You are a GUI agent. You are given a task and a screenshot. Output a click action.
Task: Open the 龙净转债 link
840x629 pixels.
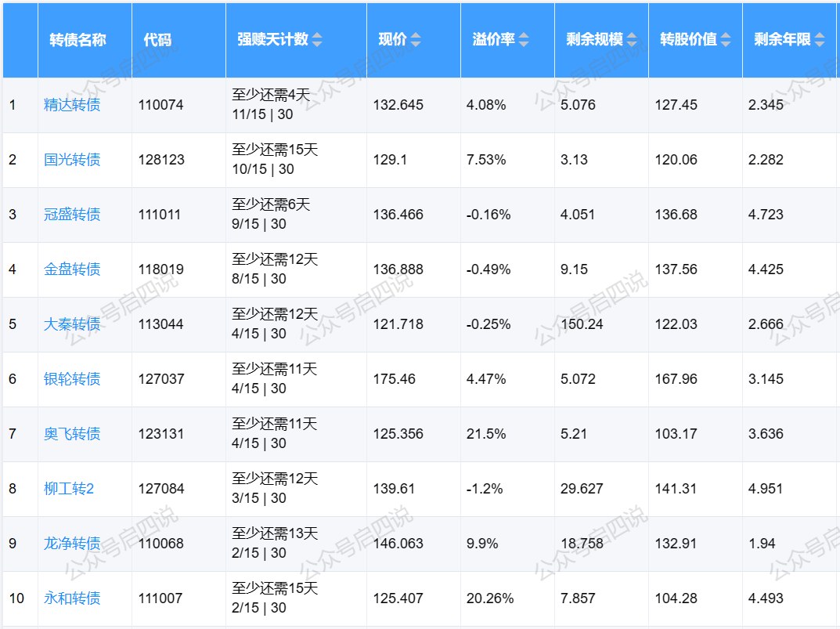[x=72, y=544]
